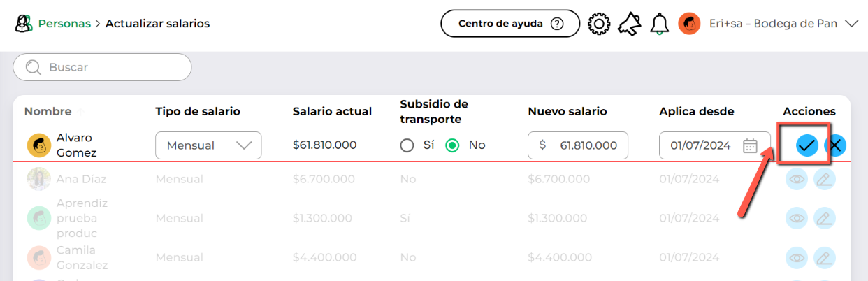Open settings gear icon
Screen dimensions: 868x281
(599, 24)
